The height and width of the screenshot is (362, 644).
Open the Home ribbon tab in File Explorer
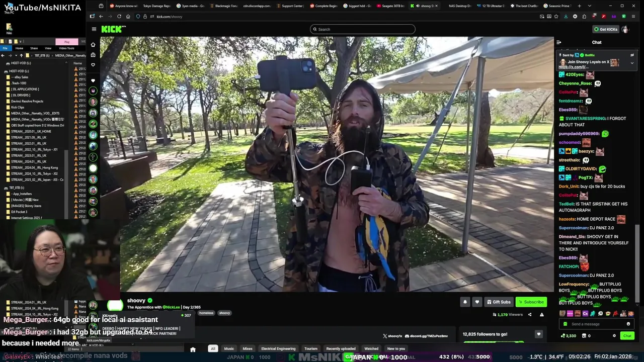19,48
